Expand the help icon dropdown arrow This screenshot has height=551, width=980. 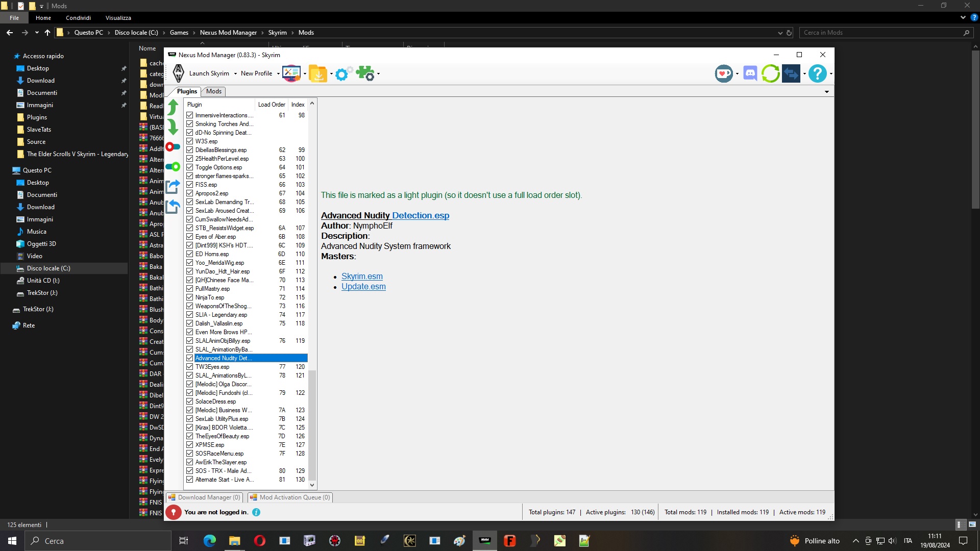click(831, 74)
